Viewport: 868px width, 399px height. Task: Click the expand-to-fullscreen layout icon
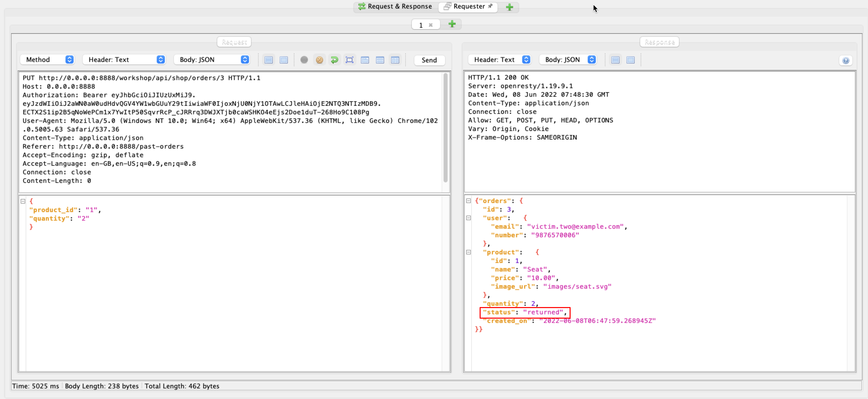[x=349, y=60]
